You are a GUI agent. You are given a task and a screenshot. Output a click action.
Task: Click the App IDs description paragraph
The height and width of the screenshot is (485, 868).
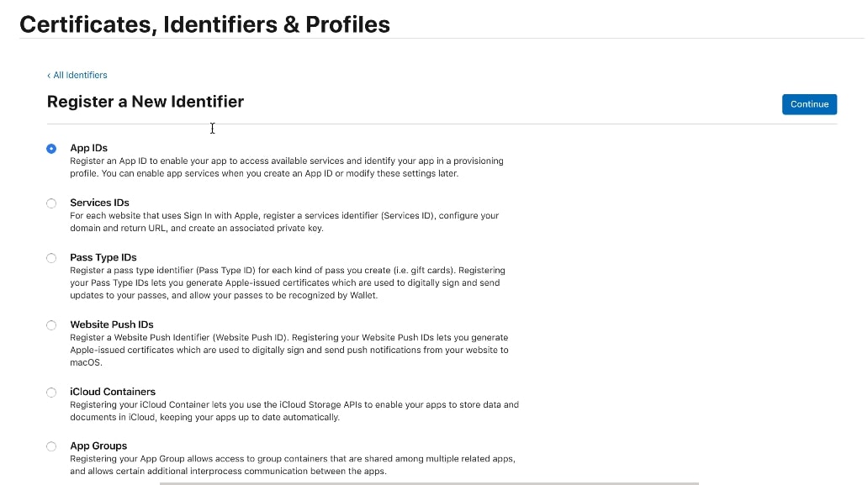tap(287, 167)
